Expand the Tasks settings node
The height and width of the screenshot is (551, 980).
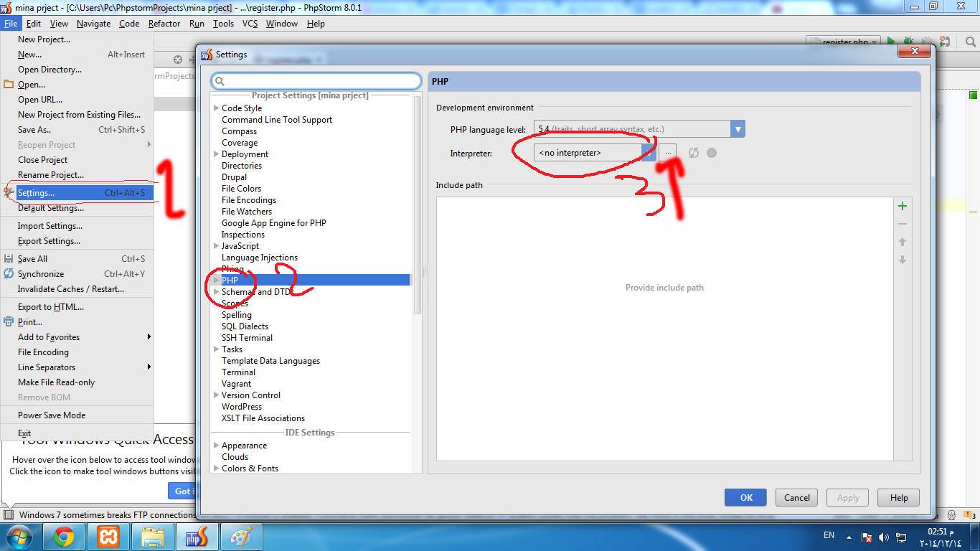216,349
